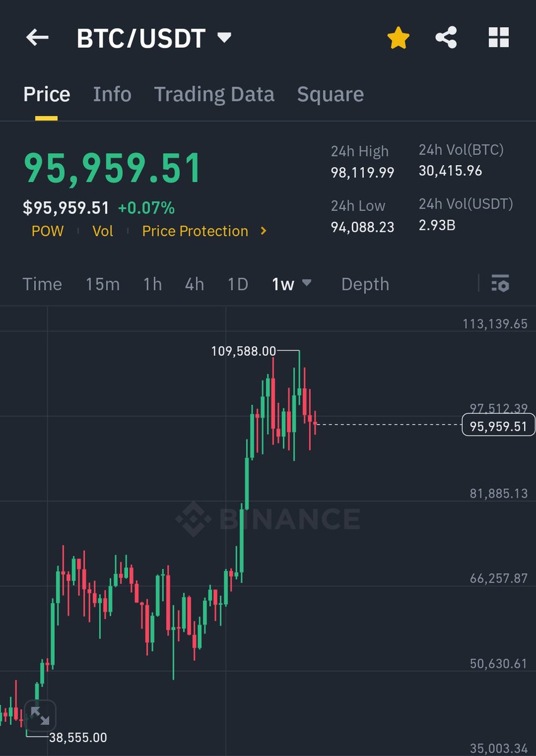The image size is (536, 756).
Task: Tap the BTC/USDT pair title
Action: tap(141, 38)
